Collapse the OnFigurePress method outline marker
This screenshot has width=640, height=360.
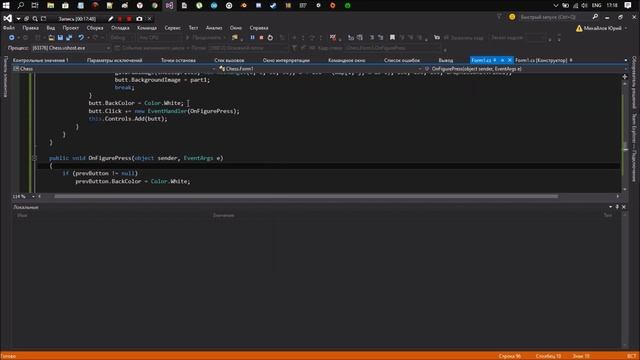pyautogui.click(x=35, y=158)
